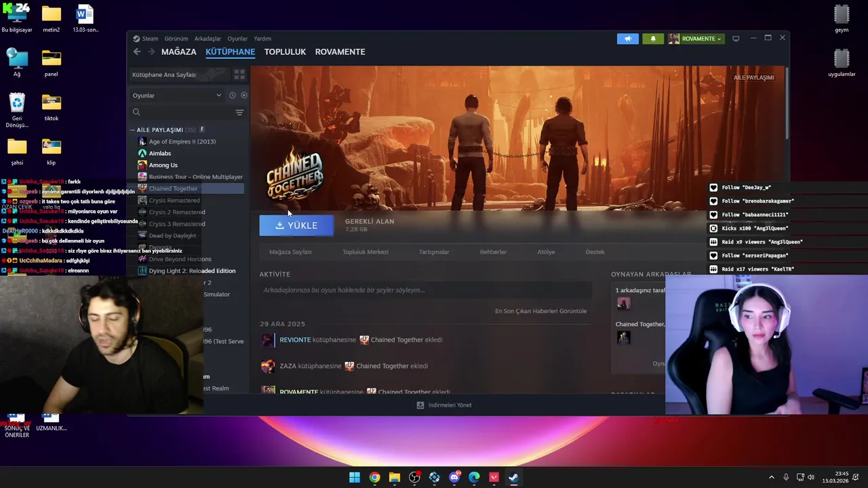Click the library search magnifier icon
This screenshot has width=868, height=488.
[x=136, y=112]
